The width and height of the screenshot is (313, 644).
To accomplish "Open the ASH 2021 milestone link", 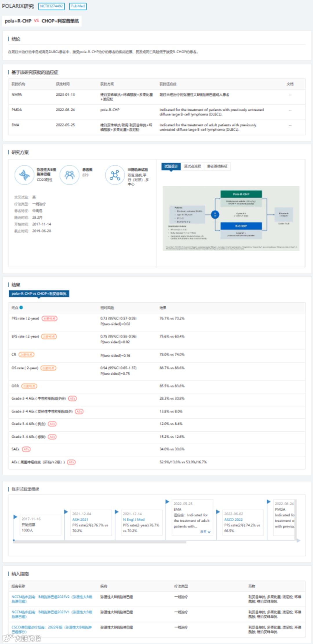I will coord(80,519).
